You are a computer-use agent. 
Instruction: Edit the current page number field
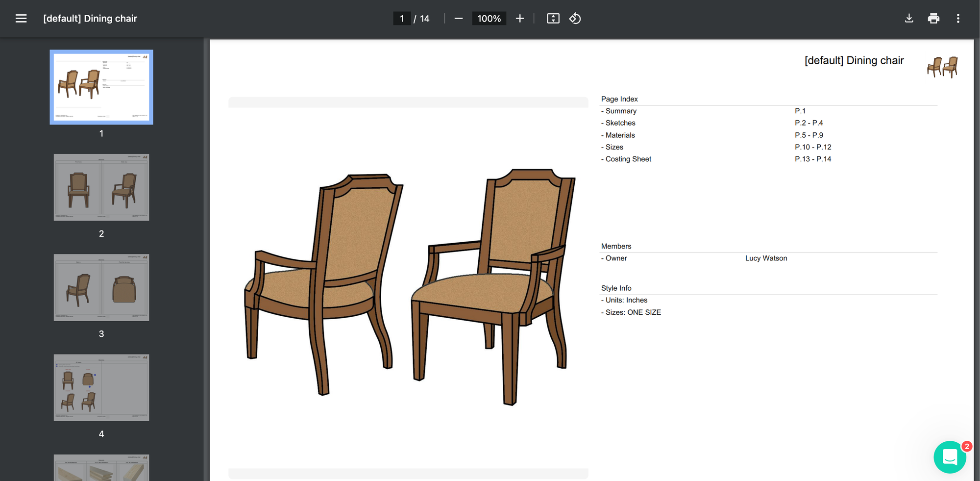pyautogui.click(x=402, y=19)
